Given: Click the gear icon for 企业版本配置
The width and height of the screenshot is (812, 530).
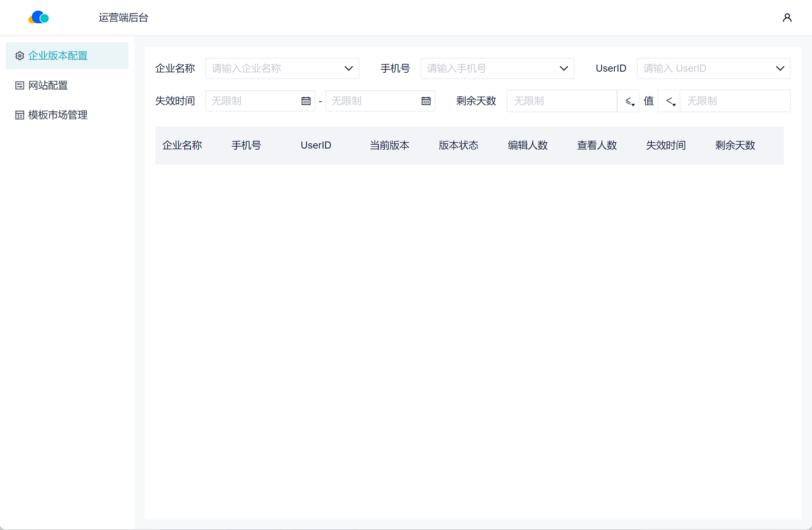Looking at the screenshot, I should (x=20, y=56).
